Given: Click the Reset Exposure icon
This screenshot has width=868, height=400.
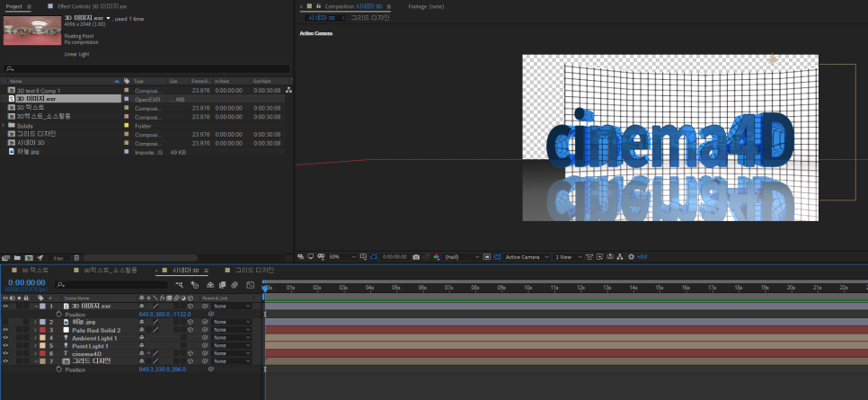Looking at the screenshot, I should click(x=631, y=257).
